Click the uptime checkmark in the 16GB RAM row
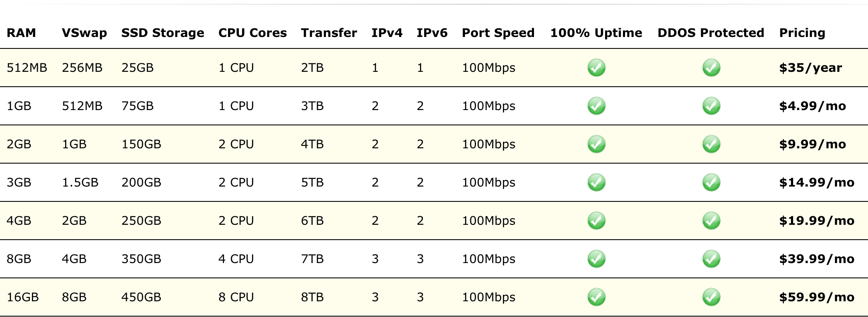Viewport: 868px width, 317px height. (596, 297)
